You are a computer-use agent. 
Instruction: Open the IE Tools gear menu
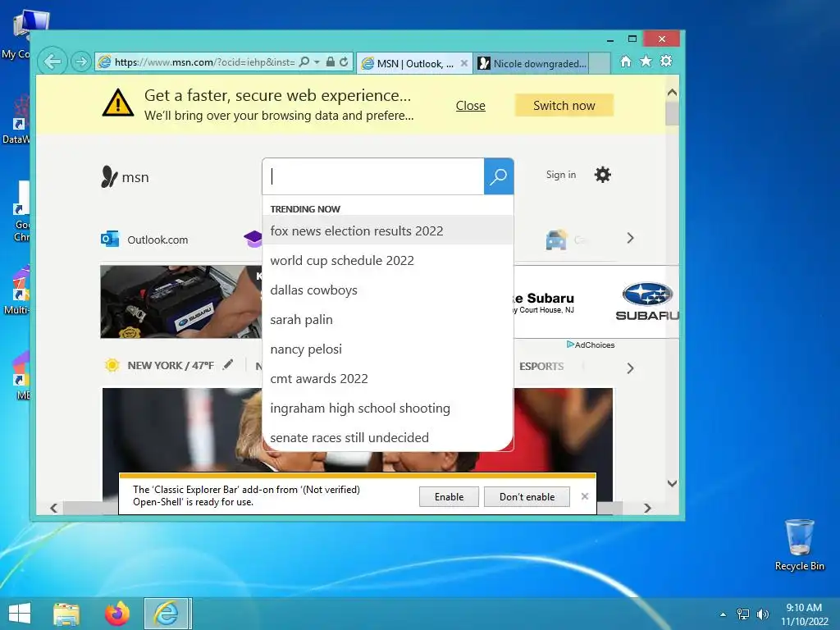click(666, 62)
